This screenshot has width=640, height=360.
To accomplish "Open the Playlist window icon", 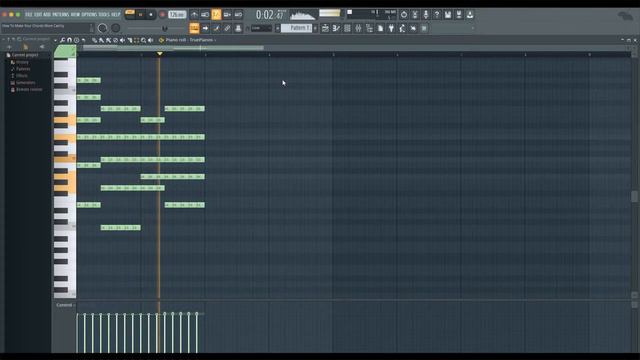I will click(x=325, y=28).
